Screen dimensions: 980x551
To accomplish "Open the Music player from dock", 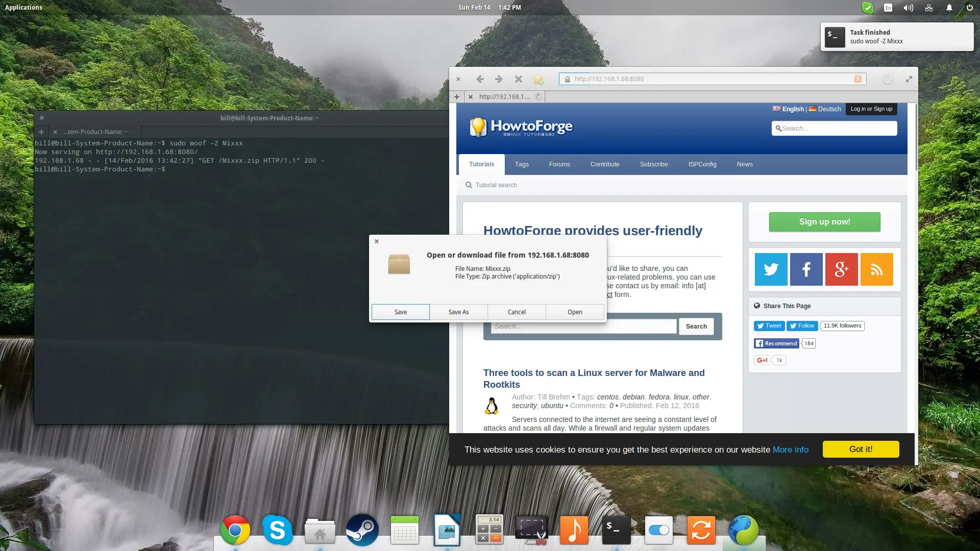I will tap(574, 530).
